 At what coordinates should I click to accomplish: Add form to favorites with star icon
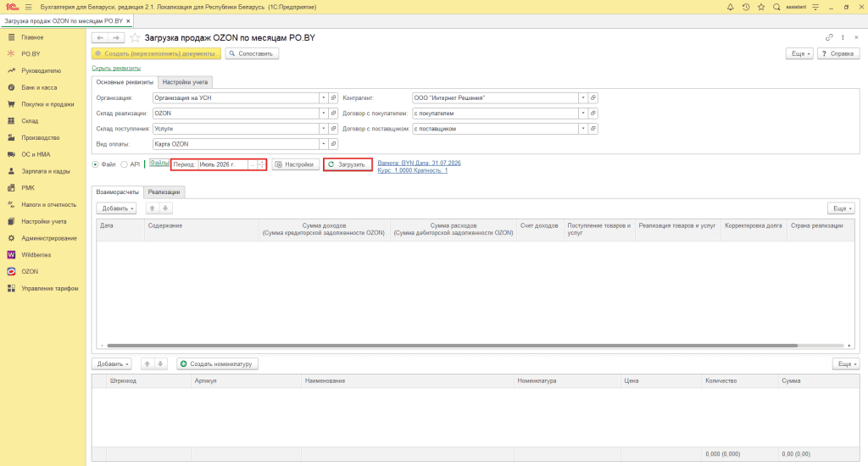pyautogui.click(x=135, y=37)
